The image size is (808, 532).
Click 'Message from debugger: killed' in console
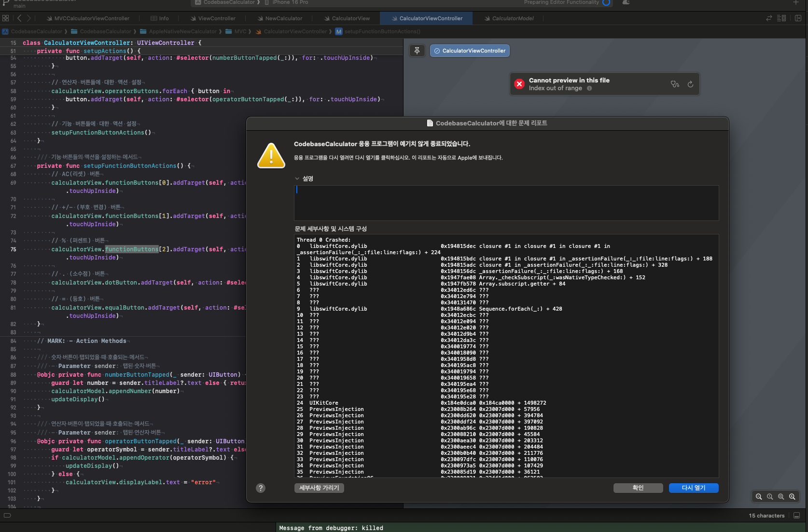click(x=331, y=528)
